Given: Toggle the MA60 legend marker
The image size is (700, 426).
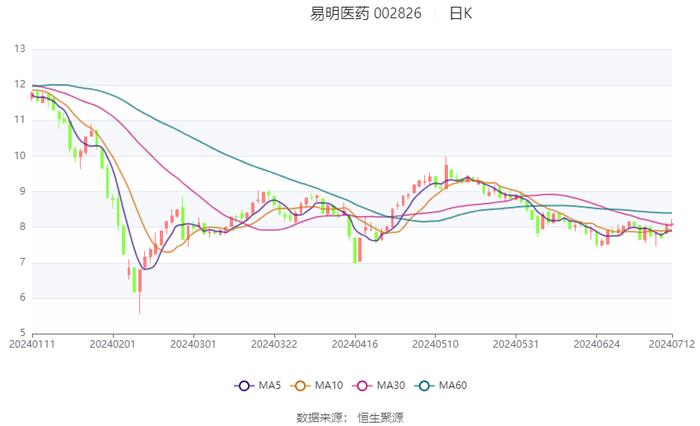Looking at the screenshot, I should [x=424, y=386].
